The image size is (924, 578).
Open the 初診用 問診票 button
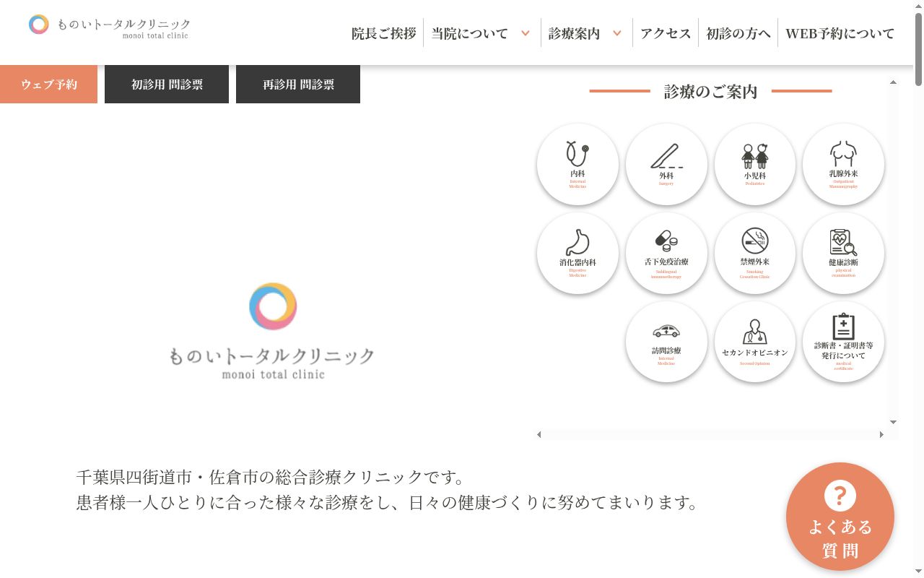click(167, 85)
